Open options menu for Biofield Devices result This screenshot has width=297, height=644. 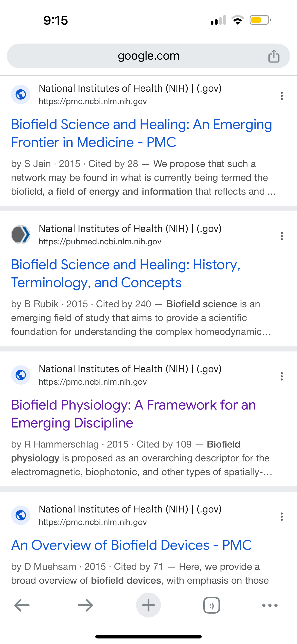pyautogui.click(x=282, y=516)
